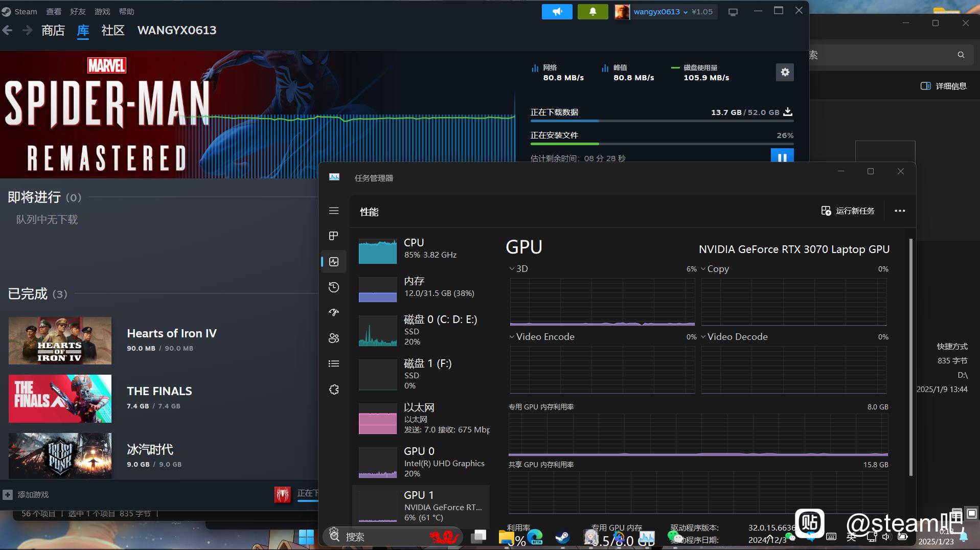Open Copy engine graph dropdown
The image size is (980, 550).
715,269
